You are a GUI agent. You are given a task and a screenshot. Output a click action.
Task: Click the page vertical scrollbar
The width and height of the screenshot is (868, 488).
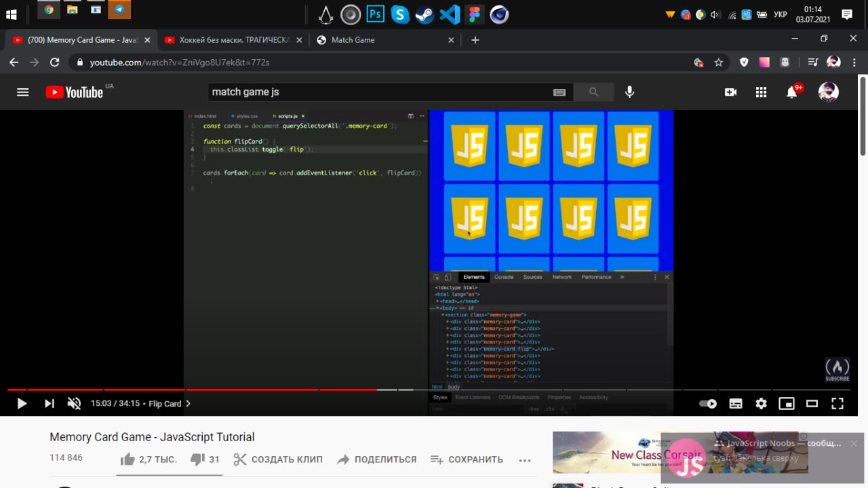click(x=863, y=116)
